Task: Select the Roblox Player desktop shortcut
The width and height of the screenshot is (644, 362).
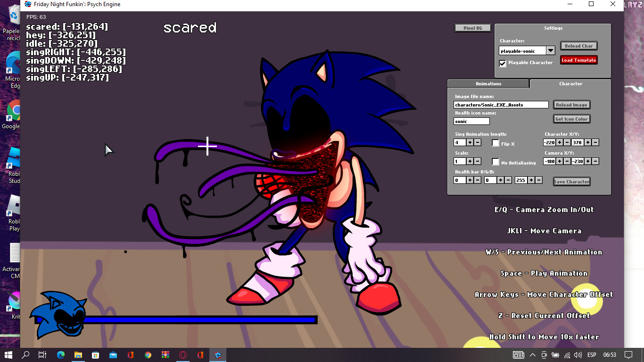Action: 14,213
